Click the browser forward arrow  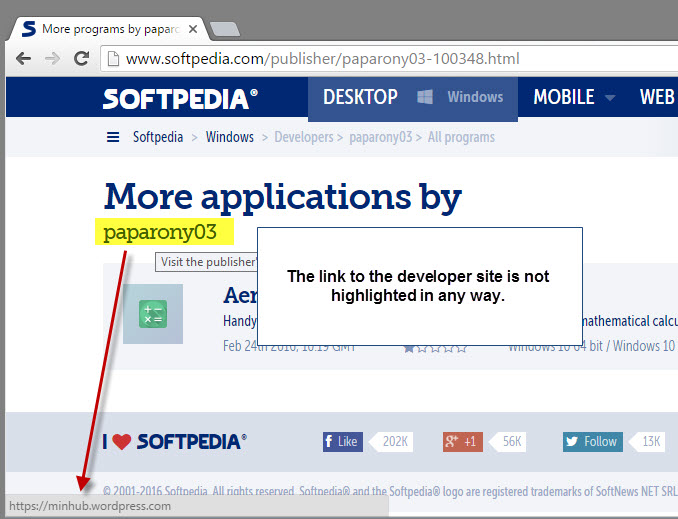[x=52, y=58]
